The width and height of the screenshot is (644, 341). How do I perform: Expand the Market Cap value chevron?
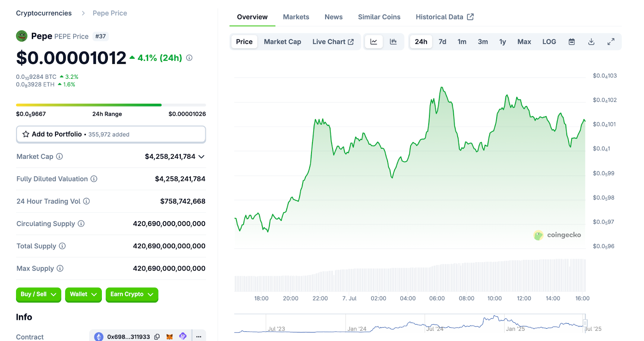(x=202, y=156)
